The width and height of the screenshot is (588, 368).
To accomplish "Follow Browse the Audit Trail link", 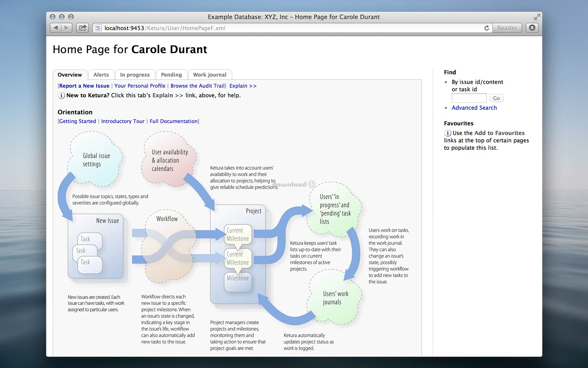I will 197,86.
